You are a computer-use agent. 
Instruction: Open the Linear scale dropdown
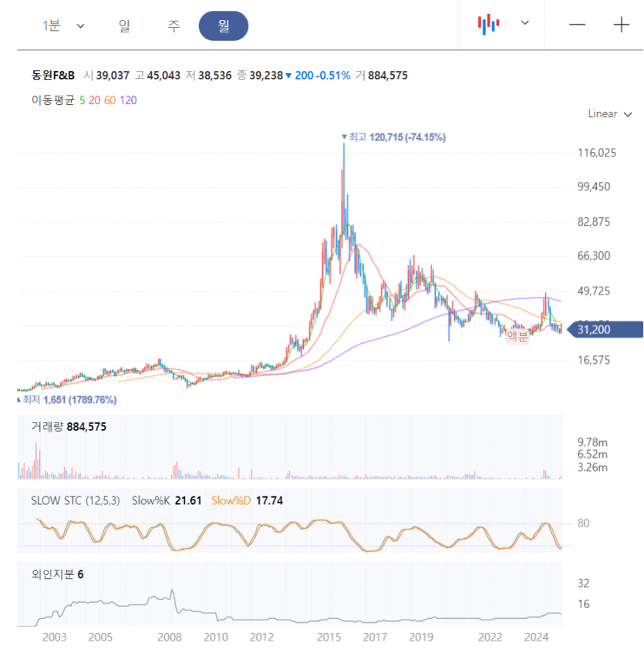tap(610, 114)
